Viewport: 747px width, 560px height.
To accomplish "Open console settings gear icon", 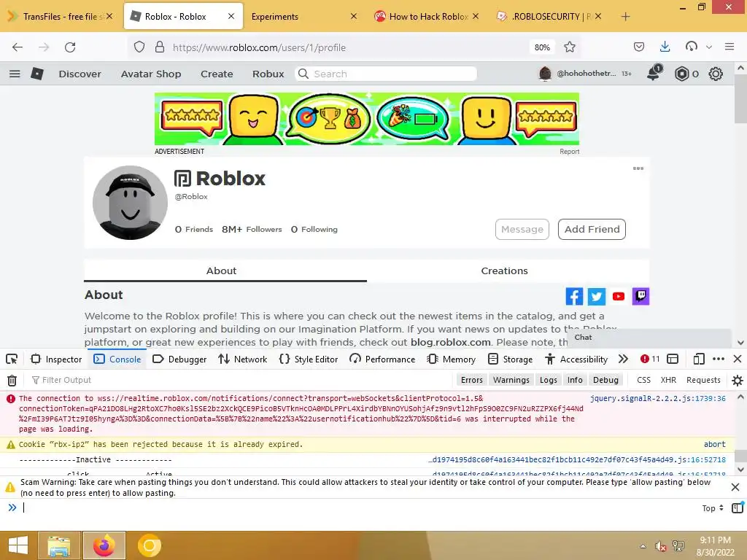I will 738,380.
